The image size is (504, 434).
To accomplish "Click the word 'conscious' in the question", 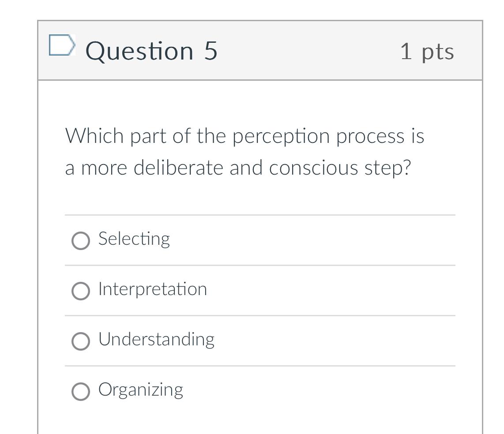I will pyautogui.click(x=313, y=168).
